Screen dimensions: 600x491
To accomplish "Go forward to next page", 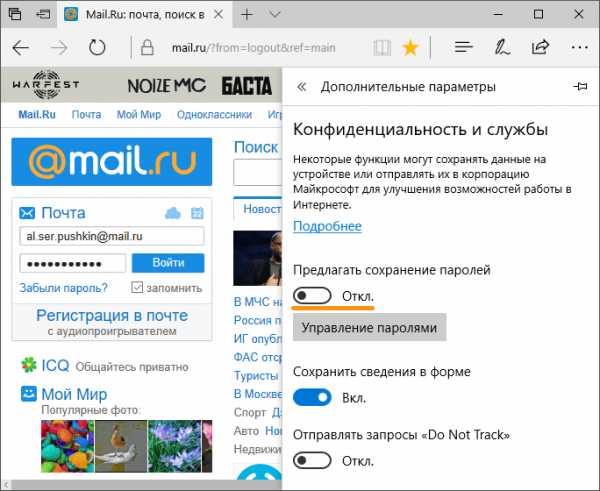I will (x=59, y=48).
